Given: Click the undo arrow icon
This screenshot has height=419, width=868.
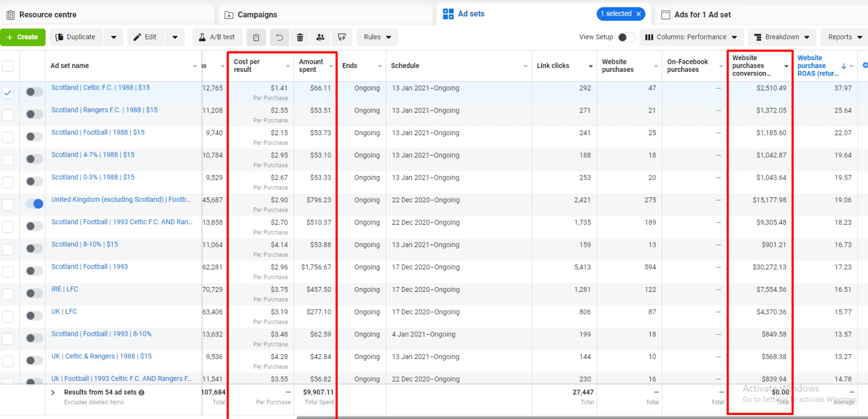Looking at the screenshot, I should coord(279,38).
